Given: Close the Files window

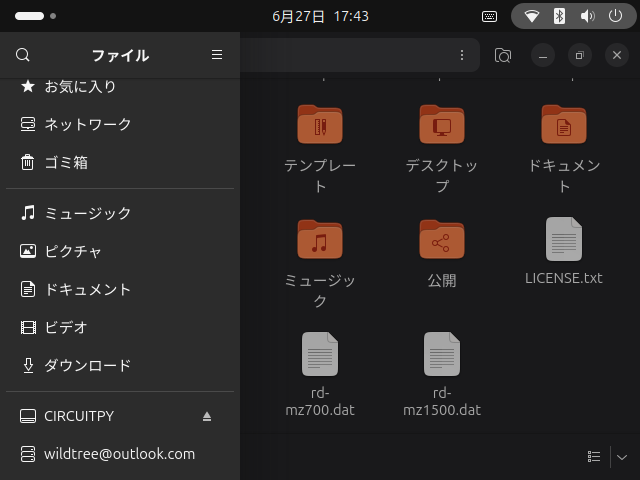Looking at the screenshot, I should click(617, 55).
